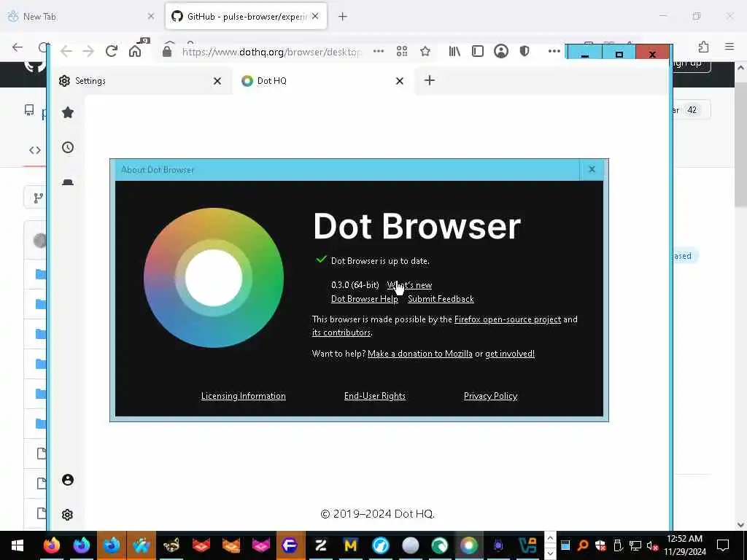The height and width of the screenshot is (560, 747).
Task: Click Make a donation to Mozilla
Action: (419, 354)
